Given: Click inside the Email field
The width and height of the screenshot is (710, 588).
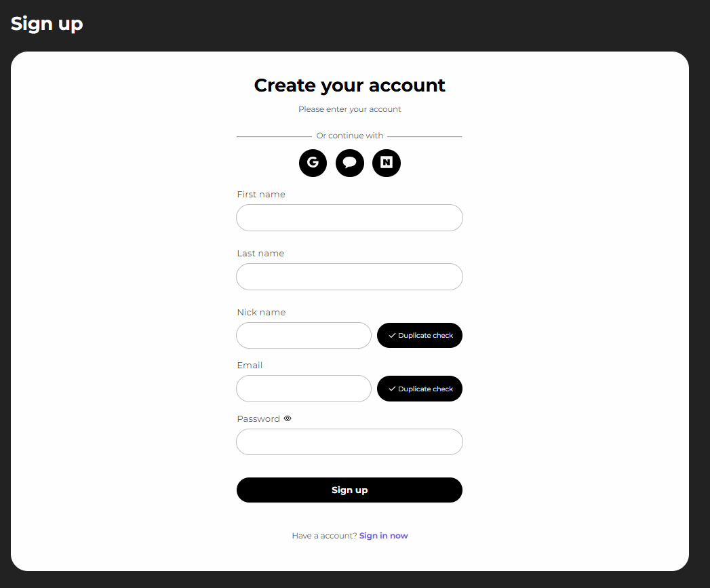Looking at the screenshot, I should point(303,389).
